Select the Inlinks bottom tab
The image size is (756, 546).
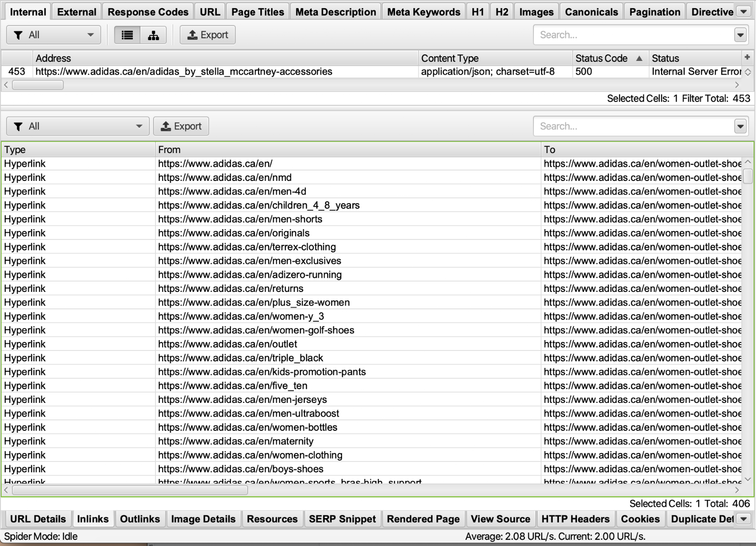click(93, 519)
